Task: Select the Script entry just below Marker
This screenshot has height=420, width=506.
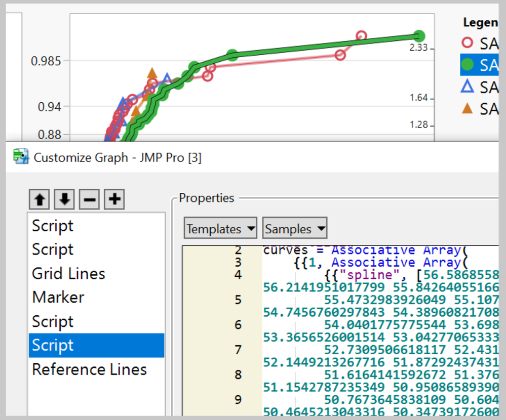Action: coord(96,321)
